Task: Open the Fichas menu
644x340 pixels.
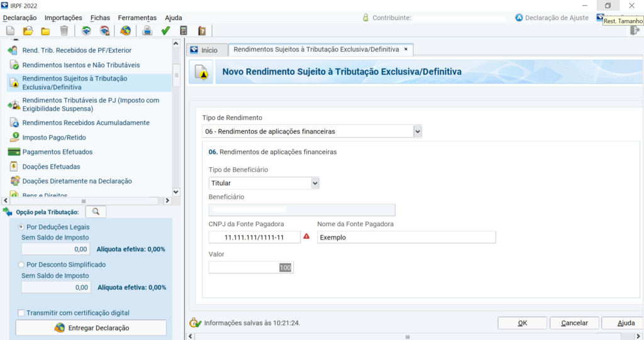Action: click(100, 18)
